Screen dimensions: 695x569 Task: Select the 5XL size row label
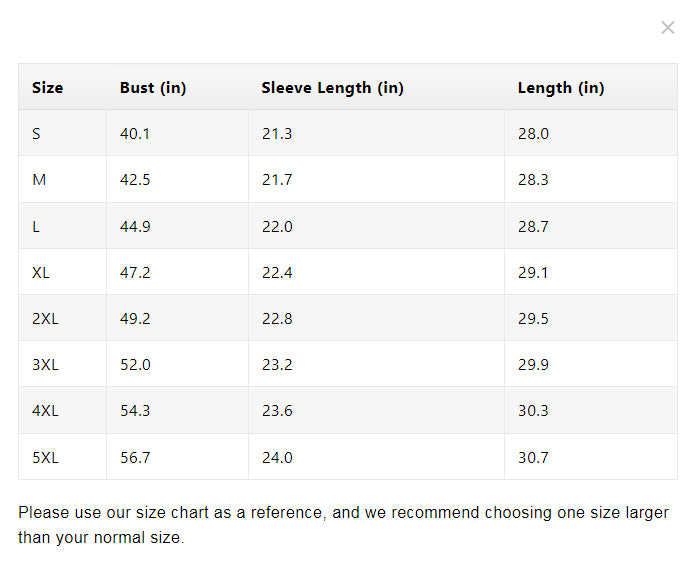[x=45, y=457]
